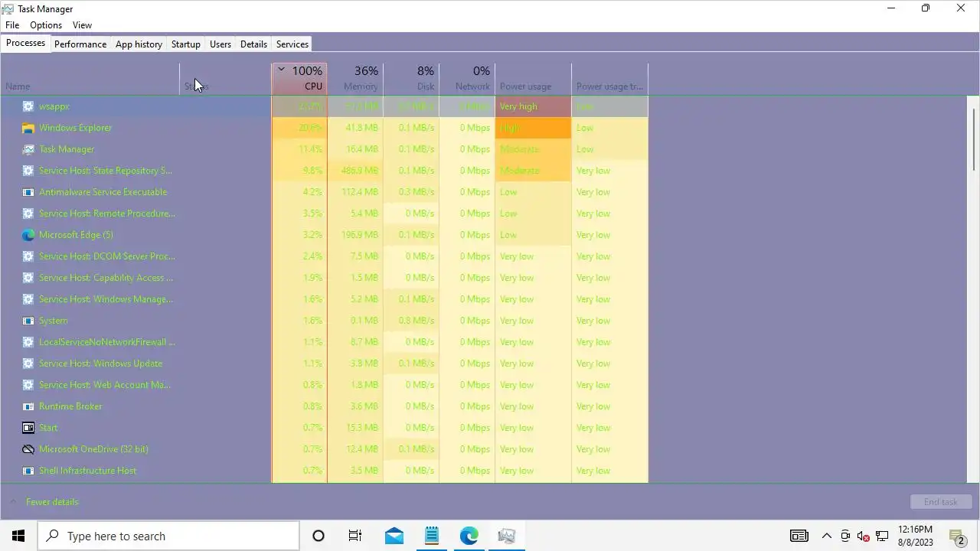Click the Task Manager taskbar icon
The width and height of the screenshot is (980, 551).
click(506, 536)
